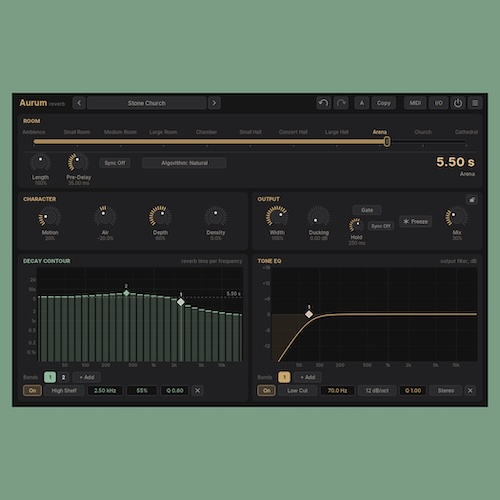Image resolution: width=500 pixels, height=500 pixels.
Task: Select Decay Contour band 1
Action: pos(50,377)
